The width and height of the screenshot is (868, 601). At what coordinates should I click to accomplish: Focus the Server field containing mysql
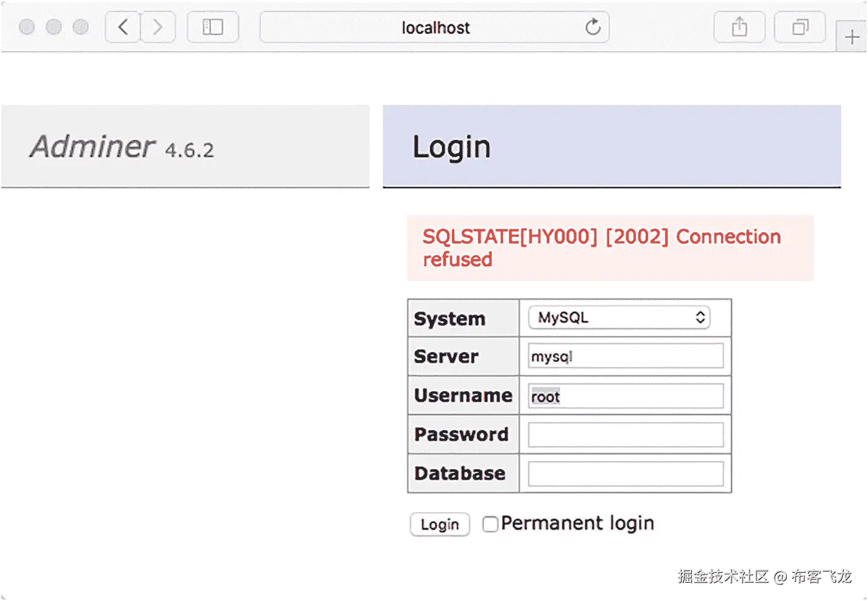click(x=626, y=356)
